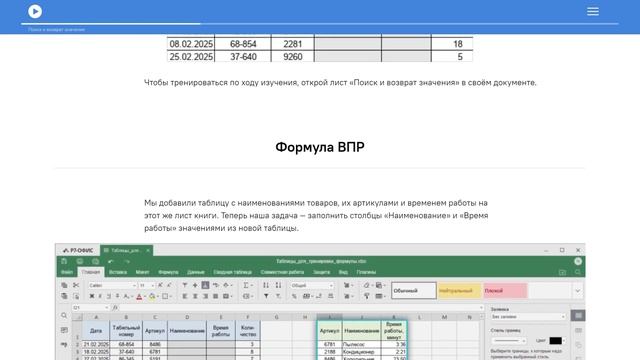Click the sort ascending icon
The height and width of the screenshot is (360, 640).
(266, 285)
